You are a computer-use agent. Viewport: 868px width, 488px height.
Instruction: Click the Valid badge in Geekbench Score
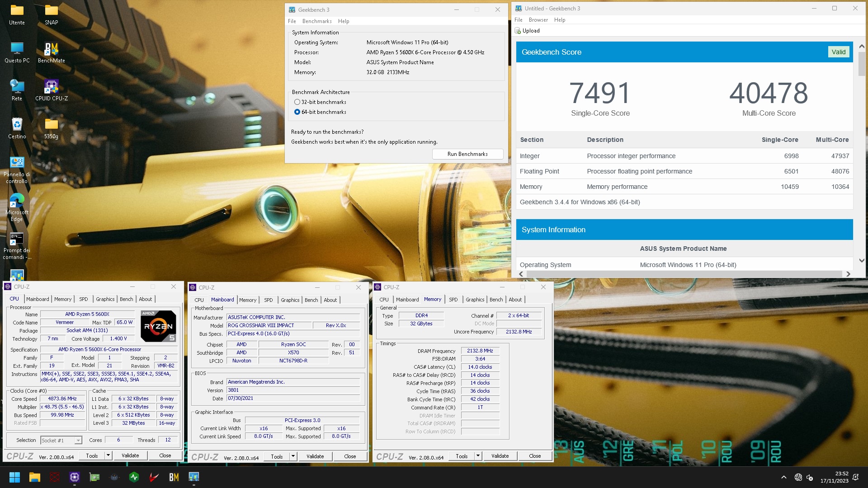pyautogui.click(x=838, y=52)
